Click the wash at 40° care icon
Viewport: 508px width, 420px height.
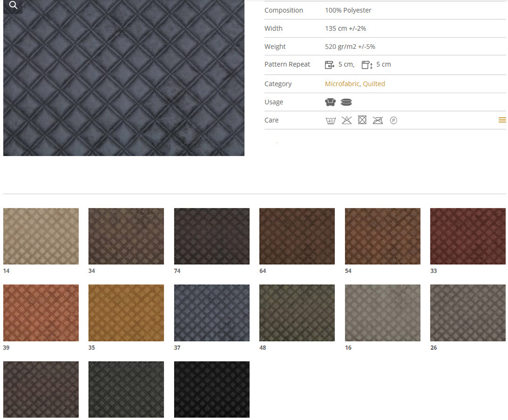[x=331, y=120]
